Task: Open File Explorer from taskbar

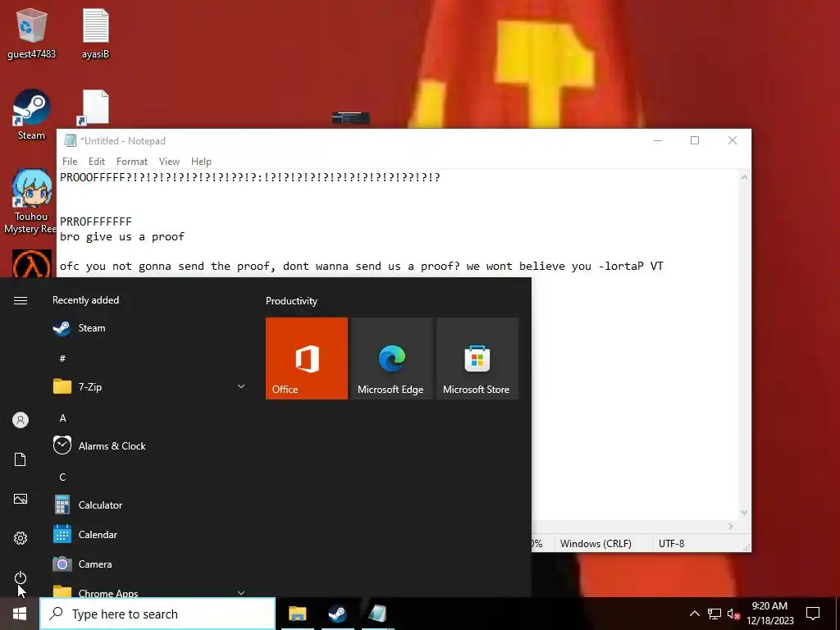Action: pos(297,614)
